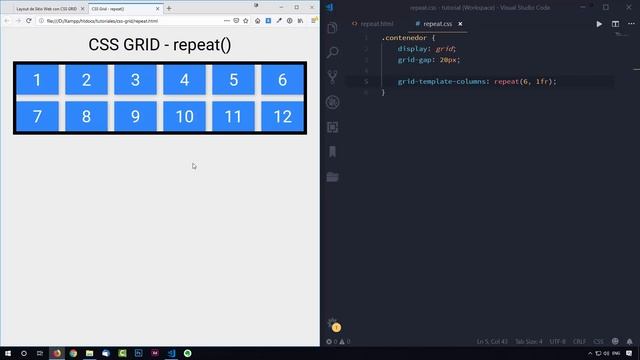Reload the browser page

click(29, 20)
